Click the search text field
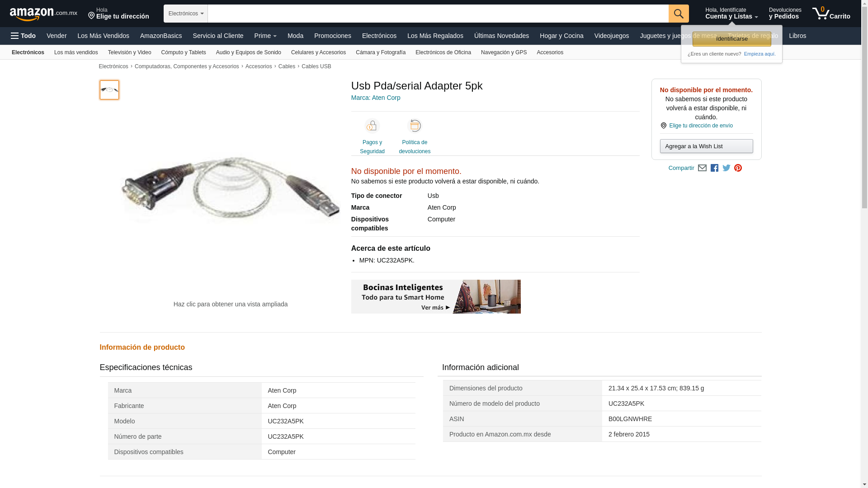The width and height of the screenshot is (868, 488). [x=438, y=14]
